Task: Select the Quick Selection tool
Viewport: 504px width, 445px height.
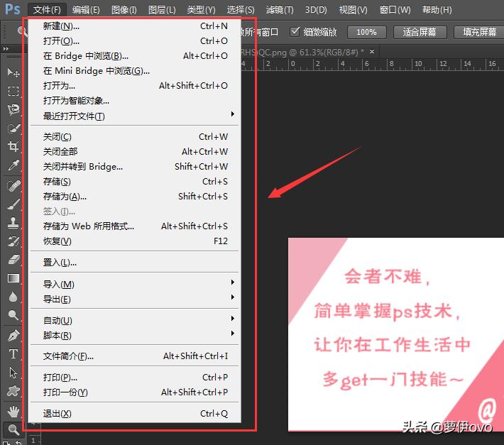Action: point(13,128)
